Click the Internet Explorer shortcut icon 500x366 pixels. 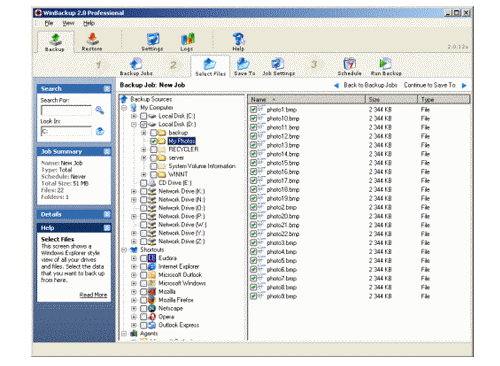click(x=152, y=266)
